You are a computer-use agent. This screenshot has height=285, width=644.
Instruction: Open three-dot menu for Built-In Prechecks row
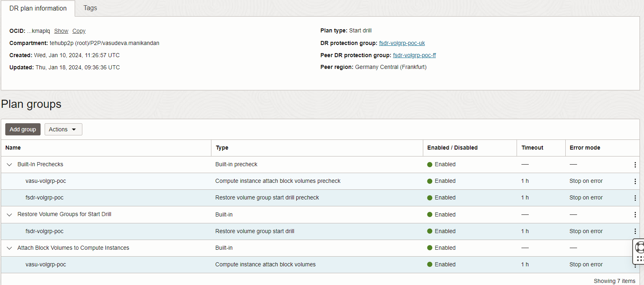635,165
